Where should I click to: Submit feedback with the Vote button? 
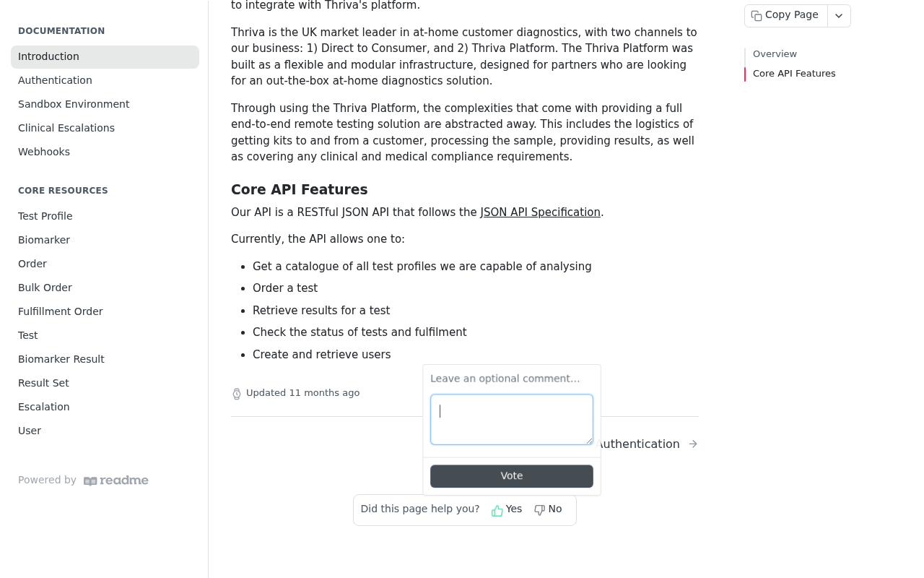pos(512,476)
